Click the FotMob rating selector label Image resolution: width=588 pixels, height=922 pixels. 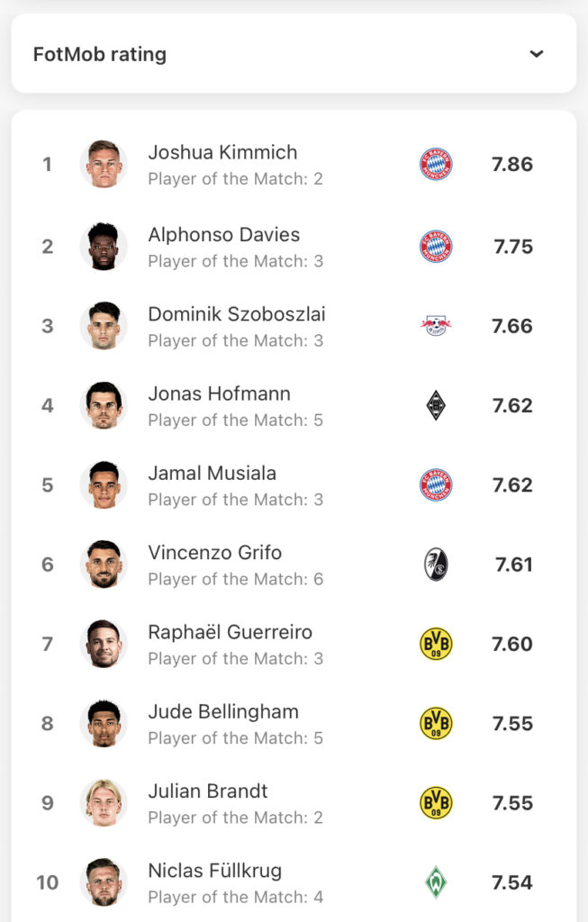click(100, 54)
